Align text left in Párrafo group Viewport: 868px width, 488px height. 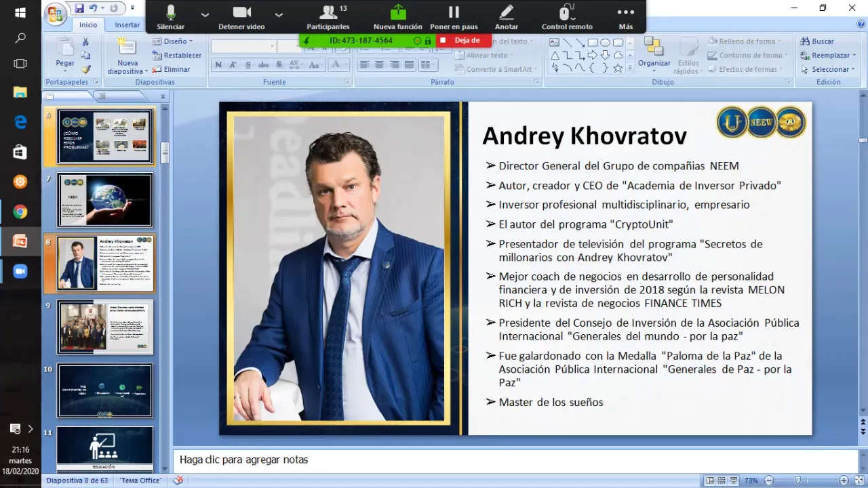point(365,65)
